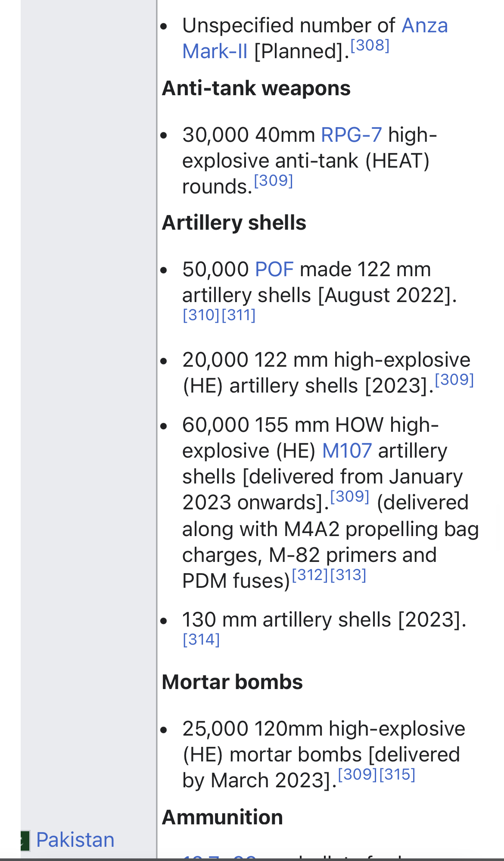Image resolution: width=504 pixels, height=861 pixels.
Task: Jump to citation 314 for 130 mm shells
Action: (x=201, y=640)
